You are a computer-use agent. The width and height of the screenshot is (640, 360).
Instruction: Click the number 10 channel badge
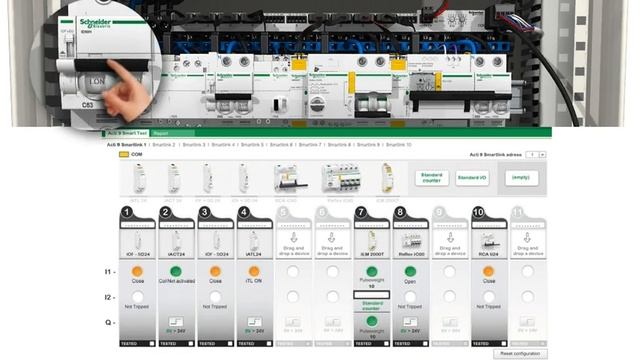478,212
